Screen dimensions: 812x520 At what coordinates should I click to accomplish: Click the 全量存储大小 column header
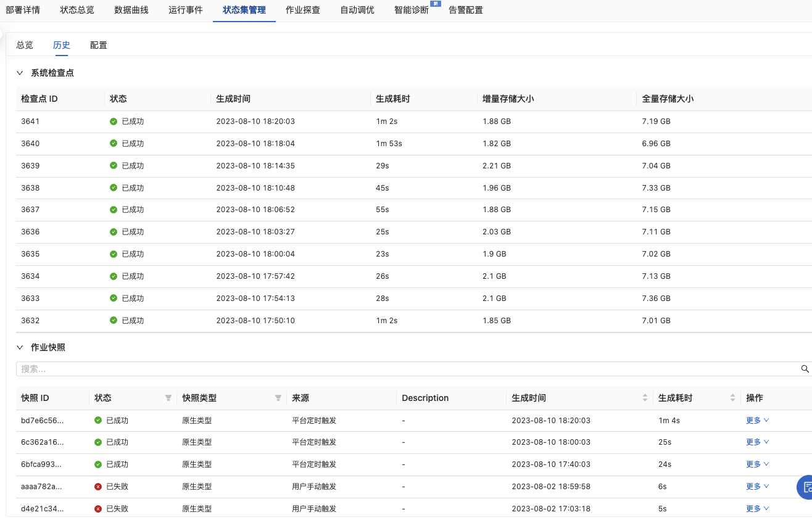click(668, 99)
